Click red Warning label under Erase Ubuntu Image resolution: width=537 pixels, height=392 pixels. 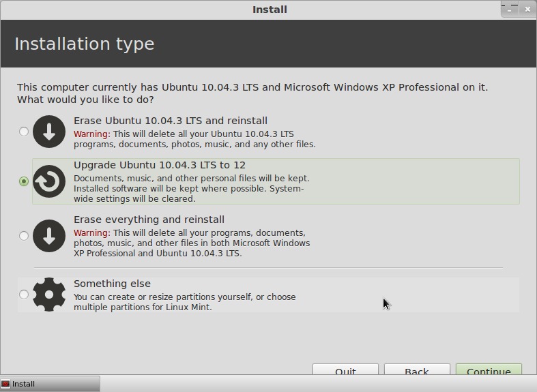92,134
